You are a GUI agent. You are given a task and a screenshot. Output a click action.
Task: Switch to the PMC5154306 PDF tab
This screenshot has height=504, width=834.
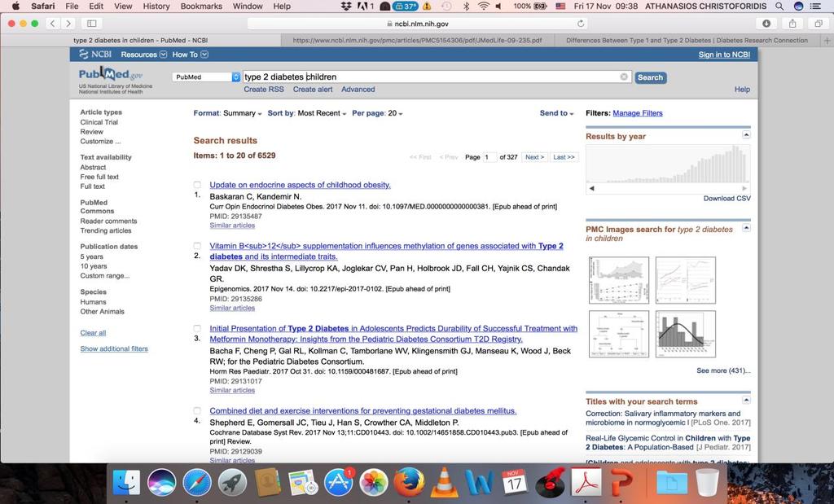coord(417,41)
